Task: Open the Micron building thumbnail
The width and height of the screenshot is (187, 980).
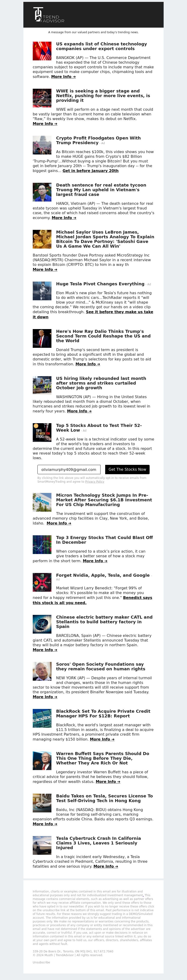Action: tap(42, 502)
